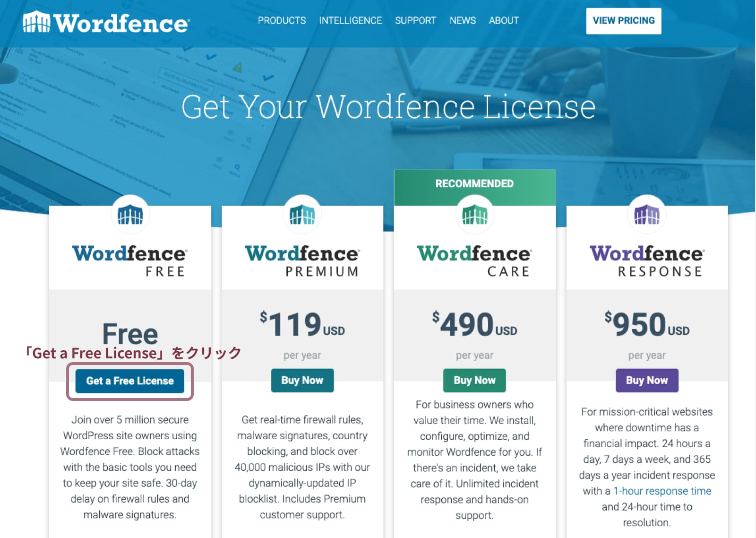The width and height of the screenshot is (756, 538).
Task: Open the PRODUCTS menu
Action: [x=282, y=20]
